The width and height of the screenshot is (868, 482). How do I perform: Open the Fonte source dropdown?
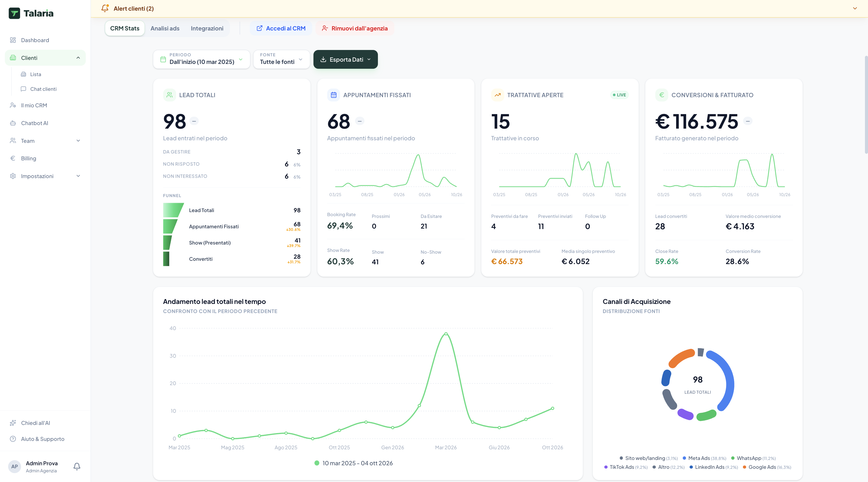point(281,59)
